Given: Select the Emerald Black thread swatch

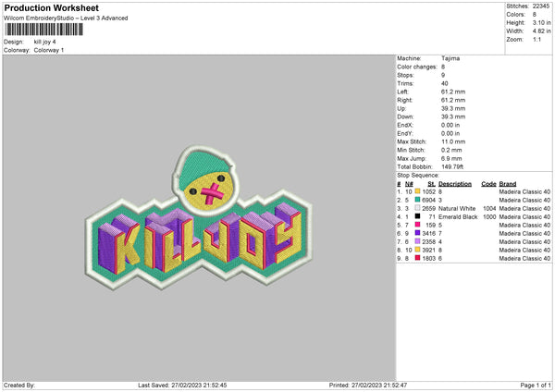Looking at the screenshot, I should click(417, 216).
